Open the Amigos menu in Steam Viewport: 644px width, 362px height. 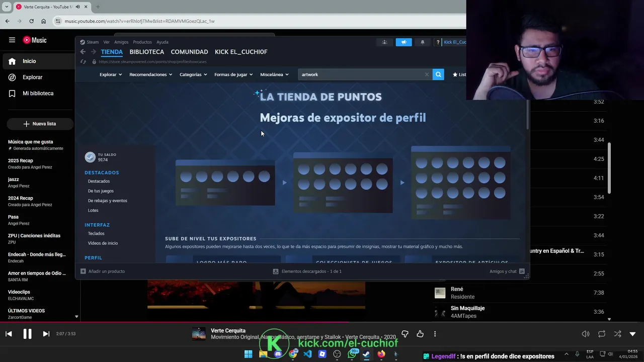coord(121,42)
